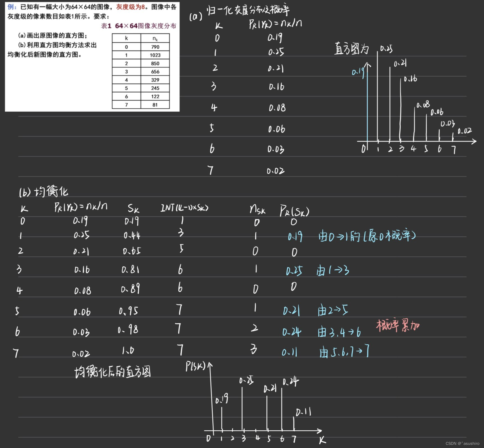Click the table cell showing 245

(155, 88)
